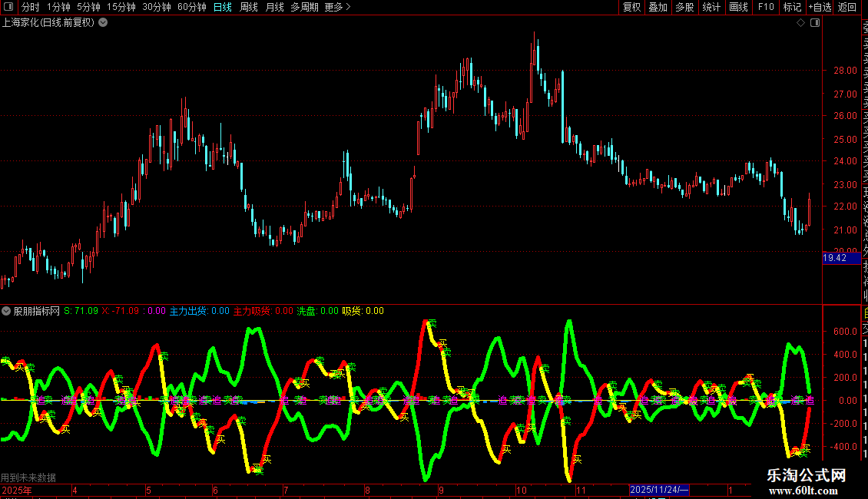This screenshot has width=868, height=499.
Task: Click the 用到未来数据 notice text
Action: [x=28, y=478]
